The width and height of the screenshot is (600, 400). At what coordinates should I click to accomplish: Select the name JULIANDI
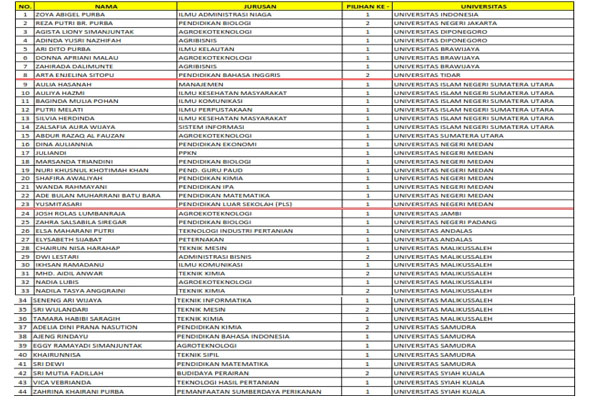click(x=51, y=153)
